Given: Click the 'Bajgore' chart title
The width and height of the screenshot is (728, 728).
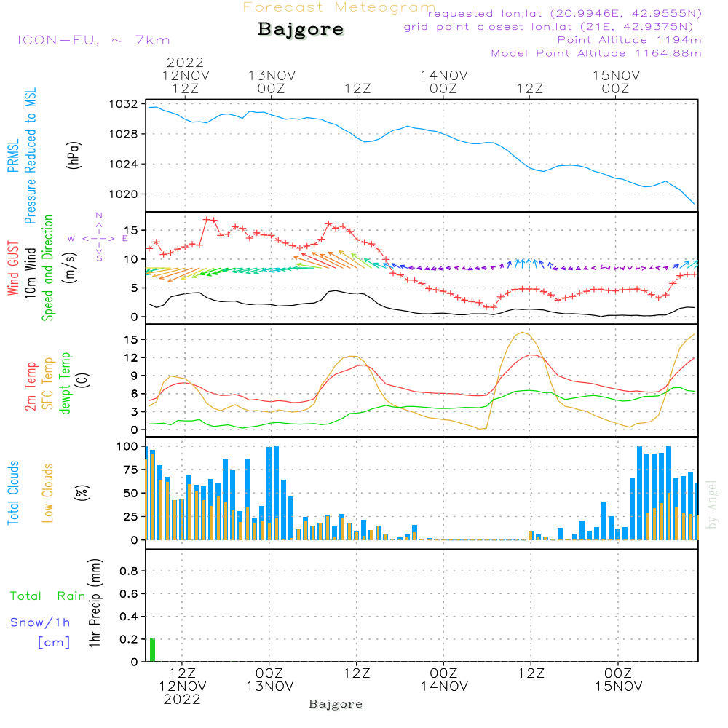Looking at the screenshot, I should (301, 29).
